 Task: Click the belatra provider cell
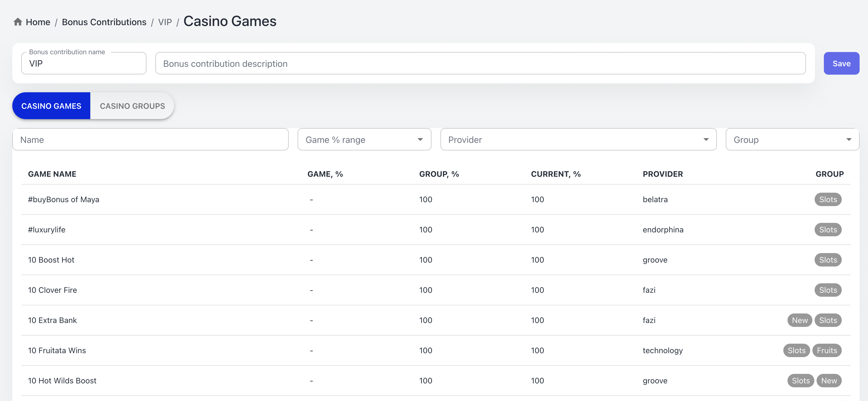point(655,199)
